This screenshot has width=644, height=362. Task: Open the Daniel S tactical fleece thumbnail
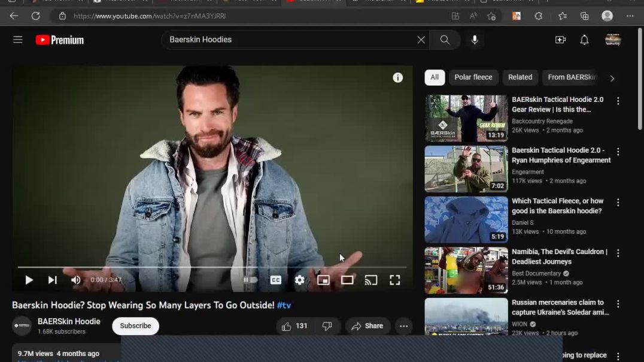[466, 220]
